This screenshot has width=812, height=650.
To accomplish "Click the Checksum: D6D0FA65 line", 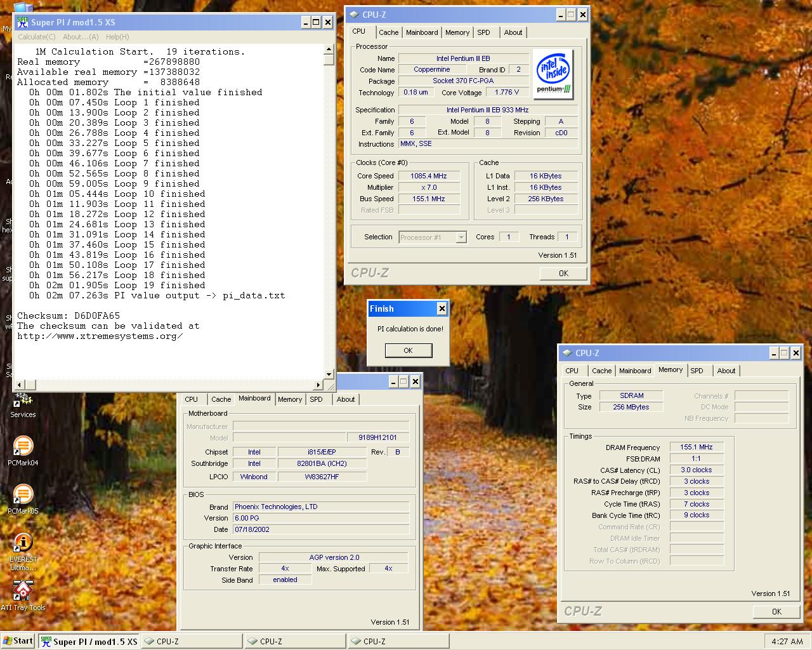I will click(69, 315).
